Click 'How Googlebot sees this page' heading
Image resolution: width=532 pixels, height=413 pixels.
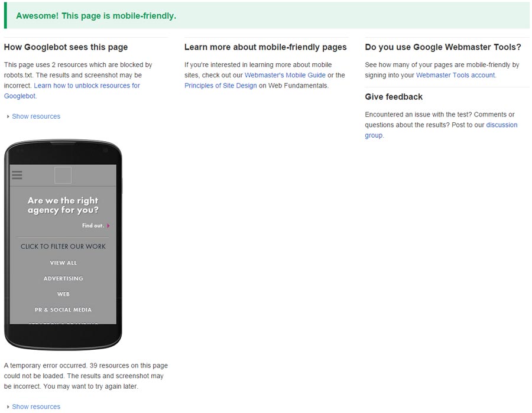pyautogui.click(x=66, y=47)
